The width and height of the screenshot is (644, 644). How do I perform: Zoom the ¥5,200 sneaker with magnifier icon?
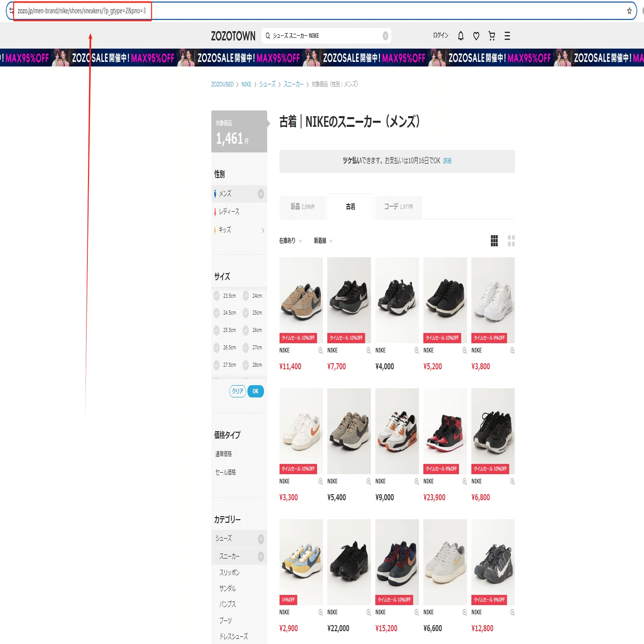464,350
